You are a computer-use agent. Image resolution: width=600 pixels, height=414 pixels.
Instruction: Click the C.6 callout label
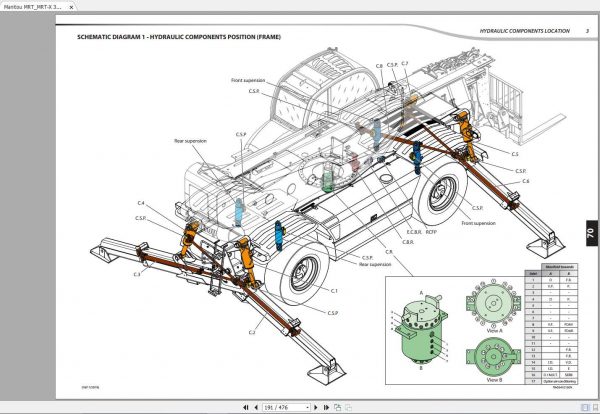526,181
